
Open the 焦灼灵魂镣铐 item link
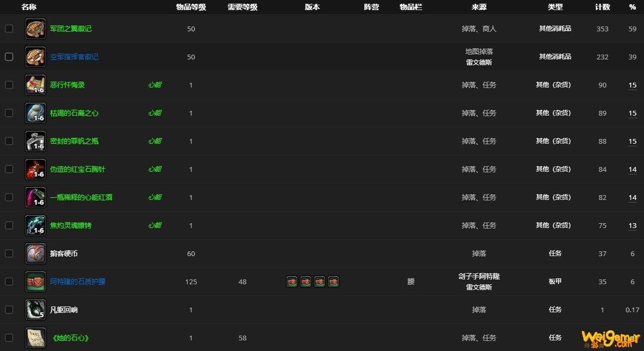click(71, 225)
